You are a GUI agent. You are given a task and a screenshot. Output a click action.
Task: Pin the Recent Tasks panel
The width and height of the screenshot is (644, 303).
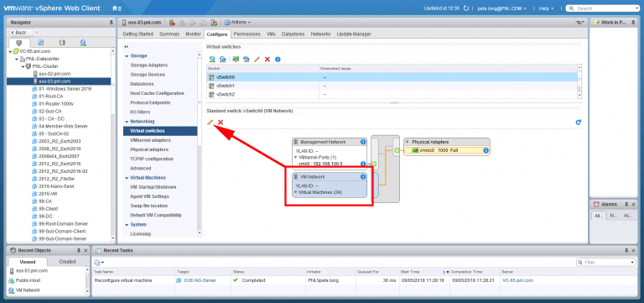tap(627, 250)
